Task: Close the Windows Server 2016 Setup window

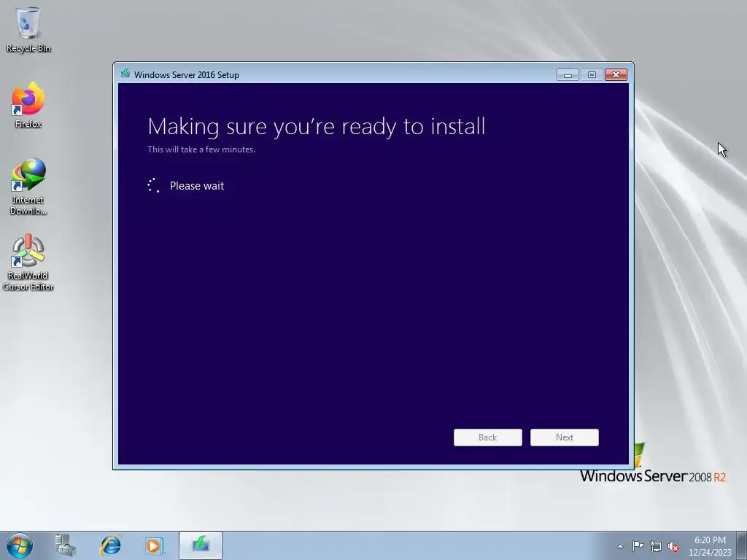Action: pyautogui.click(x=616, y=75)
